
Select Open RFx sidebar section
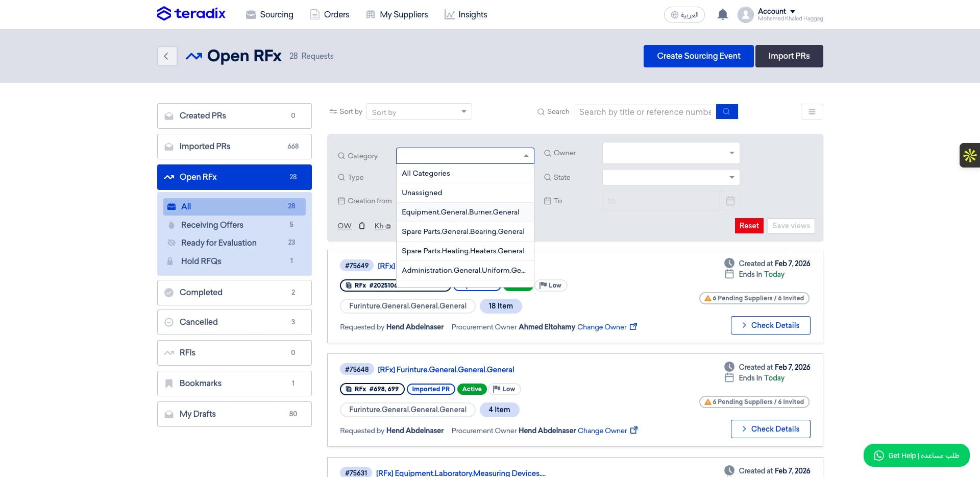[x=234, y=177]
